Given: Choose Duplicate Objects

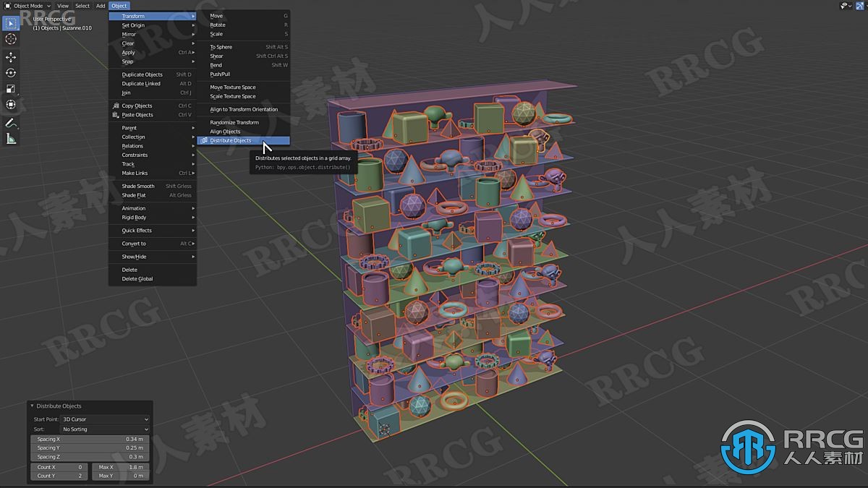Looking at the screenshot, I should [153, 74].
